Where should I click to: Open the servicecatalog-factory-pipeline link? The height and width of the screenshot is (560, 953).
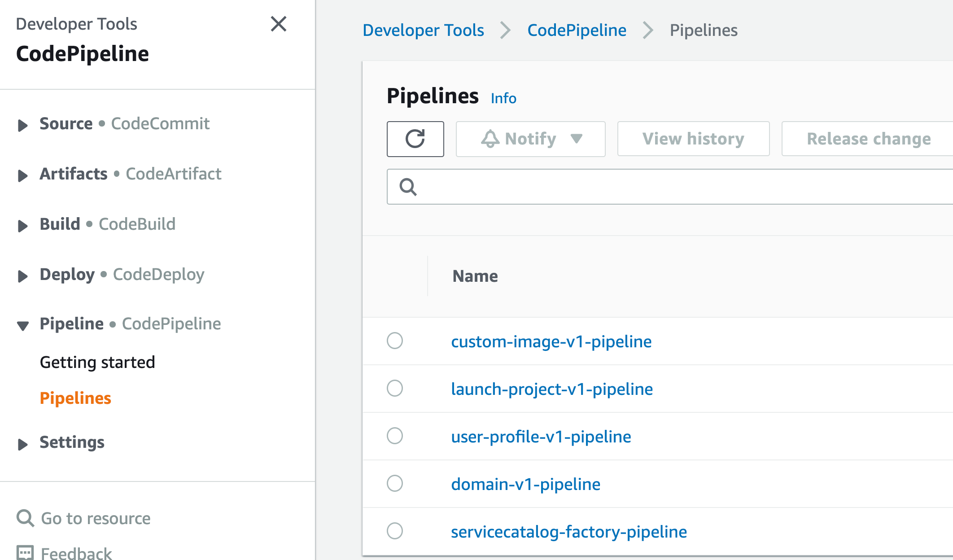pos(569,532)
